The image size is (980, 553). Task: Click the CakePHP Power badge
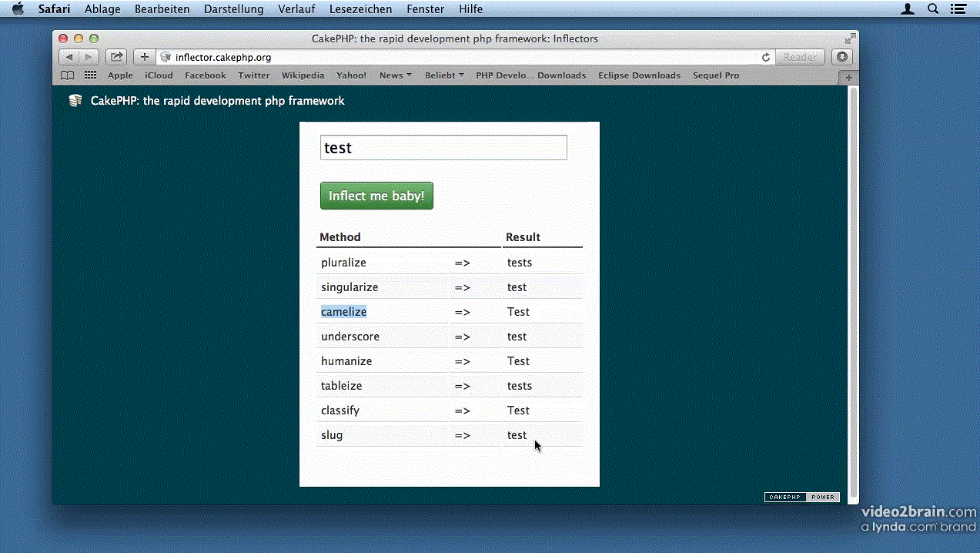pyautogui.click(x=801, y=497)
